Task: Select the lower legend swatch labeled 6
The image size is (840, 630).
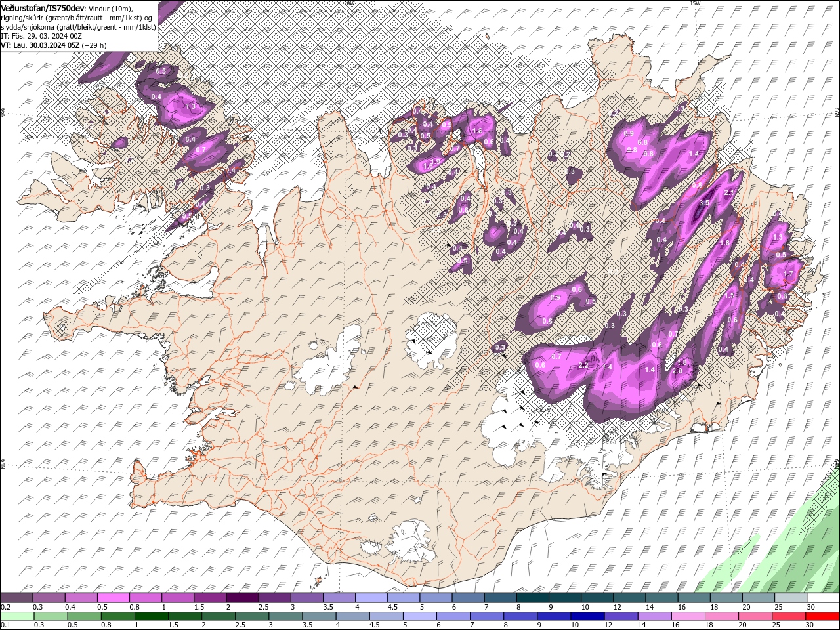Action: tap(453, 616)
